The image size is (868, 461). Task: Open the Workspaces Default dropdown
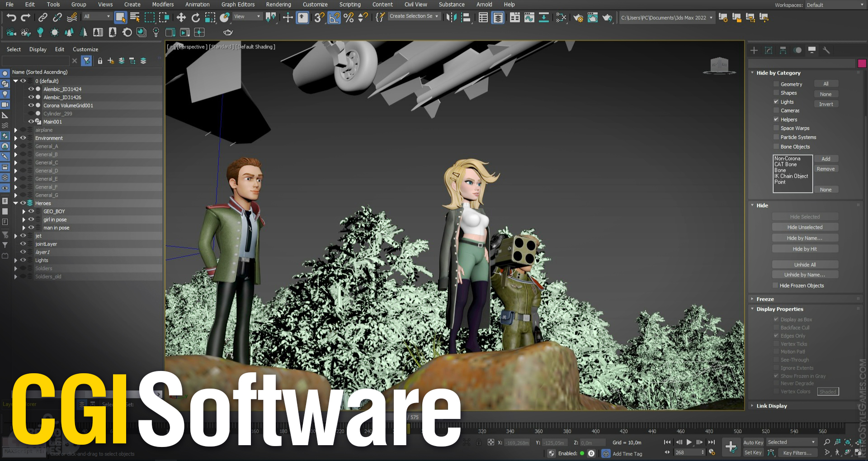833,5
